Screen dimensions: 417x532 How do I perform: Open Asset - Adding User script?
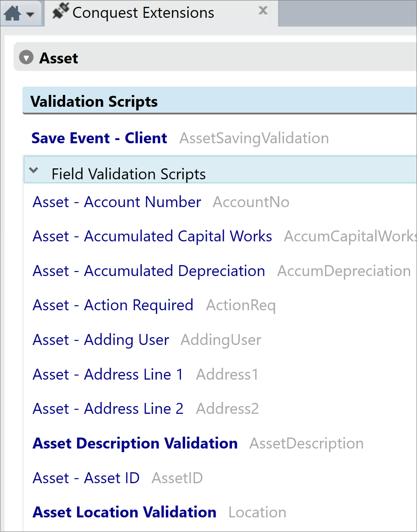101,339
